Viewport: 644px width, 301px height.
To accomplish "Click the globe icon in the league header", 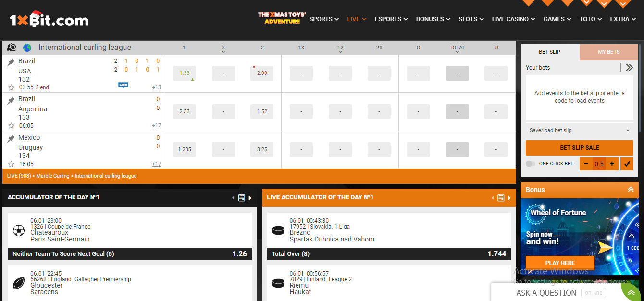I will click(x=27, y=47).
